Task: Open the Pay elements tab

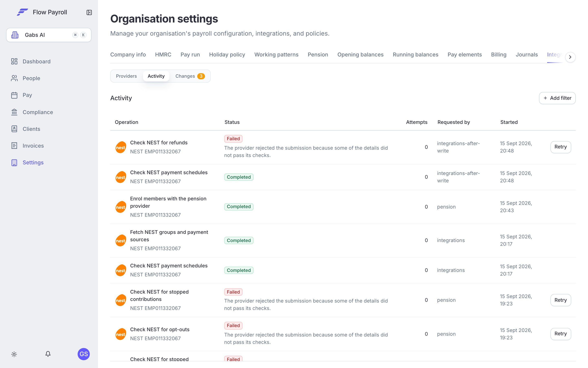Action: [464, 55]
